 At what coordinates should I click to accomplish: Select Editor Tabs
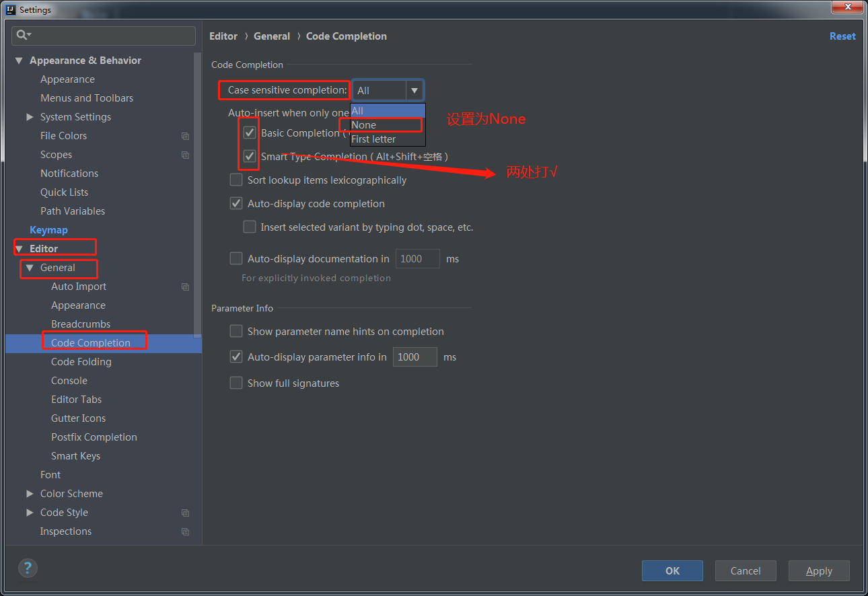(76, 400)
